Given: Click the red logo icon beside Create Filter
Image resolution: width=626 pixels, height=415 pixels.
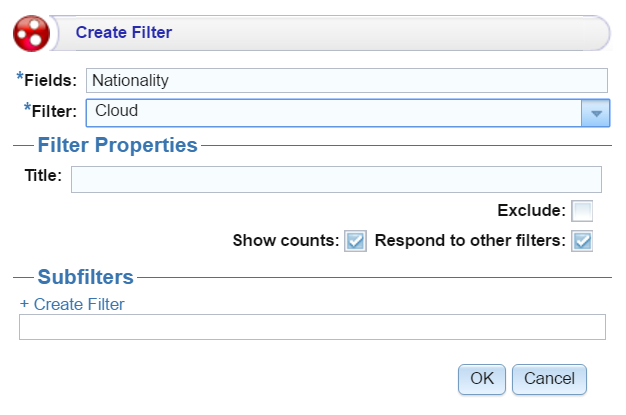Looking at the screenshot, I should coord(32,34).
